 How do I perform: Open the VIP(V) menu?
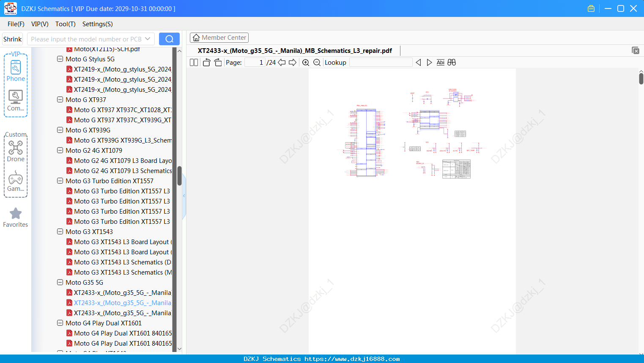point(40,24)
